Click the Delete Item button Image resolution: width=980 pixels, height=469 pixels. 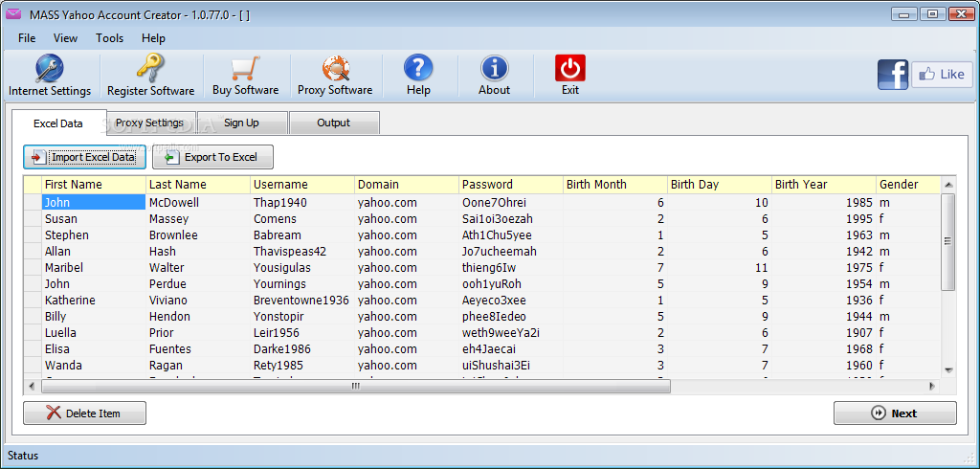click(x=84, y=413)
